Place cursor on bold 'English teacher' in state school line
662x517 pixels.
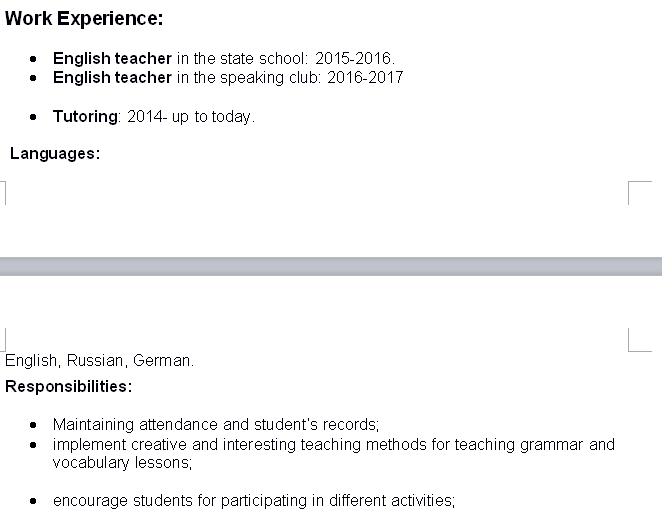click(x=112, y=58)
